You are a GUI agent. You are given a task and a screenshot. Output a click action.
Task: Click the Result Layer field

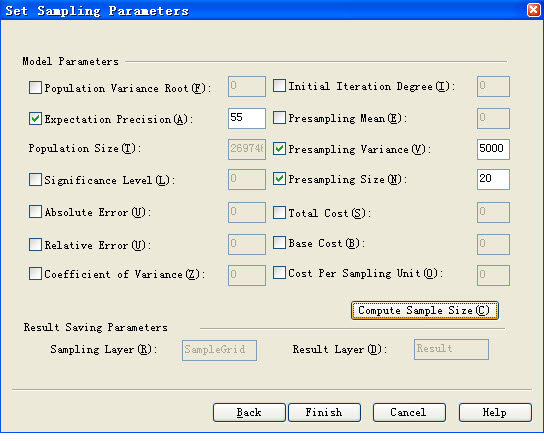tap(451, 349)
